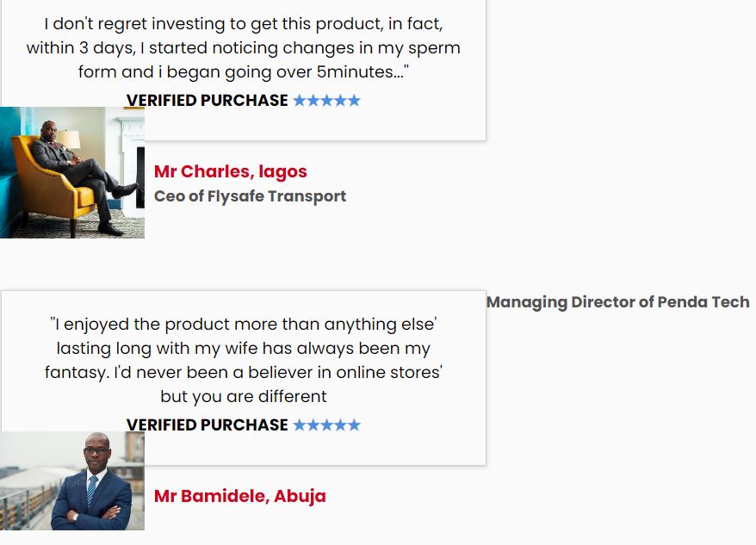Screen dimensions: 756x545
Task: Open Mr Charles's photo in the armchair
Action: click(x=72, y=172)
